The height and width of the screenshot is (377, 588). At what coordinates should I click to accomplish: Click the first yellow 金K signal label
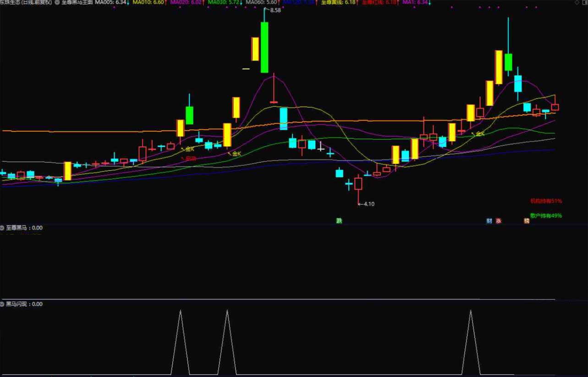click(190, 149)
